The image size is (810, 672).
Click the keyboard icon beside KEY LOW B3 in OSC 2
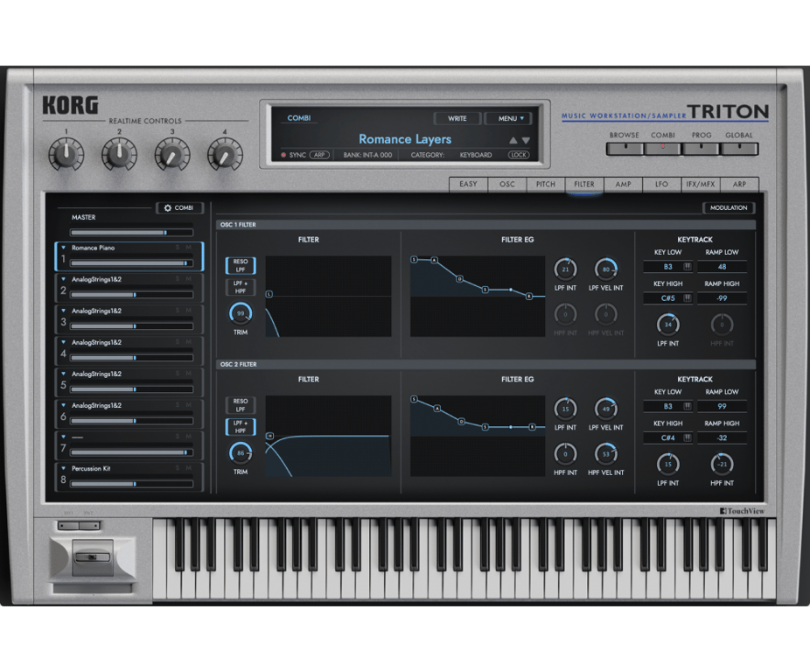[688, 406]
